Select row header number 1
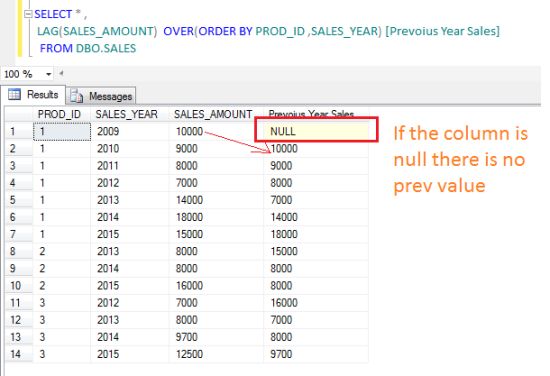The height and width of the screenshot is (376, 550). [x=19, y=132]
